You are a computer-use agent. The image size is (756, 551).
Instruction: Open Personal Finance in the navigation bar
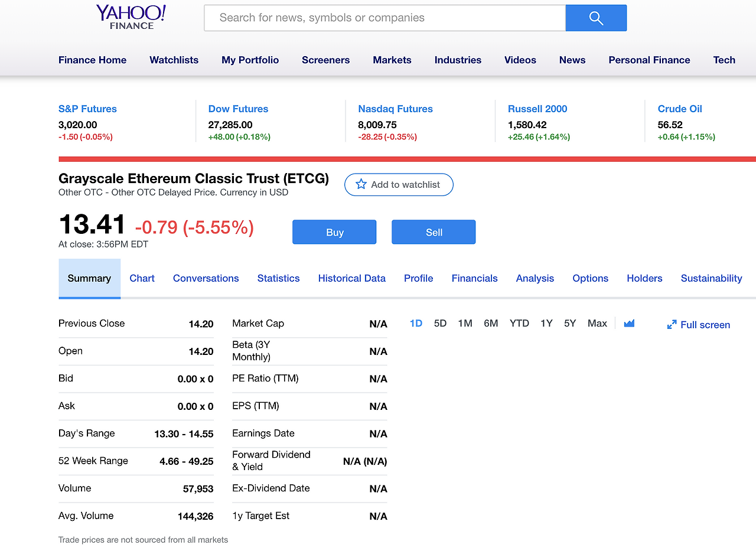point(649,60)
